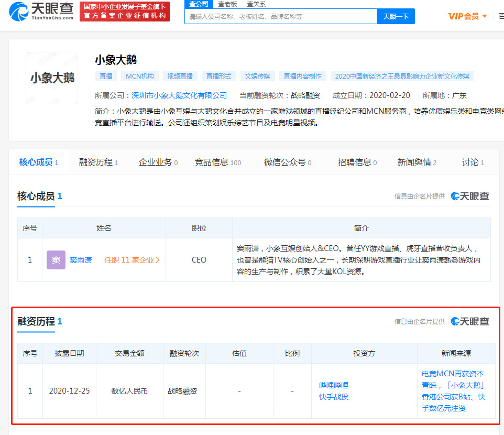Click the 文娱传媒 tag
Screen dimensions: 504x435
pyautogui.click(x=257, y=76)
